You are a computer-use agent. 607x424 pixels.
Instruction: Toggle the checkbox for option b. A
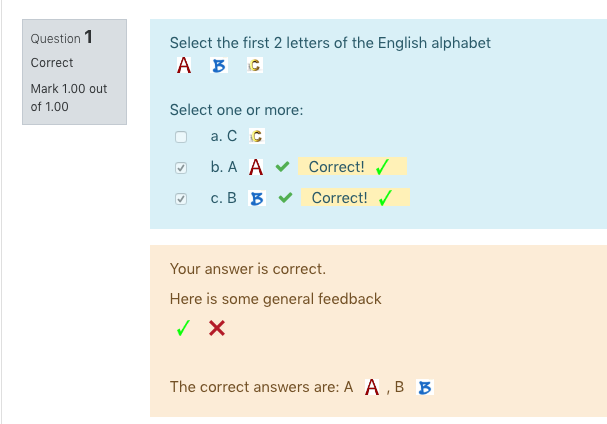[x=181, y=168]
